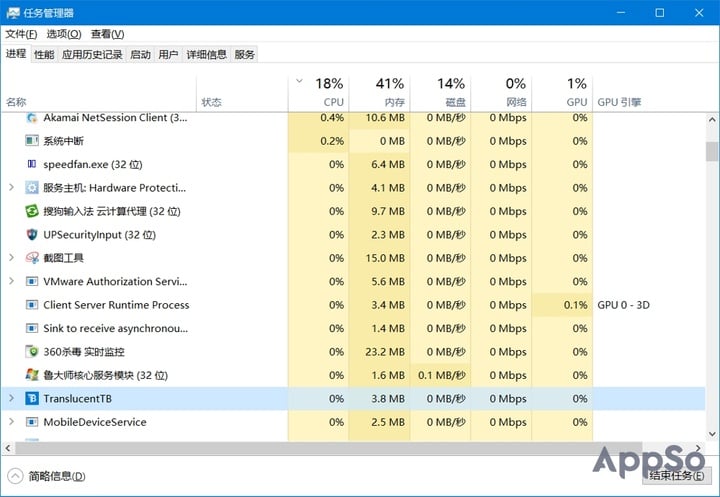Click the Akamai NetSession Client icon

click(32, 117)
